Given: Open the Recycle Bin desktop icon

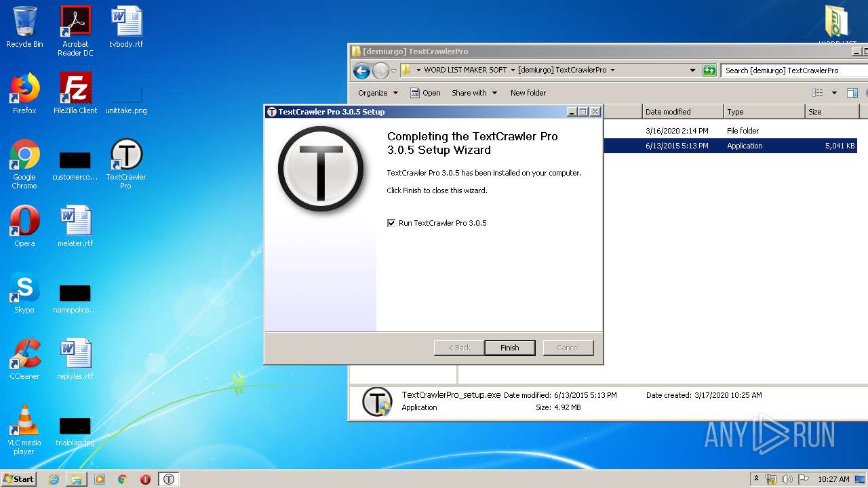Looking at the screenshot, I should coord(24,27).
